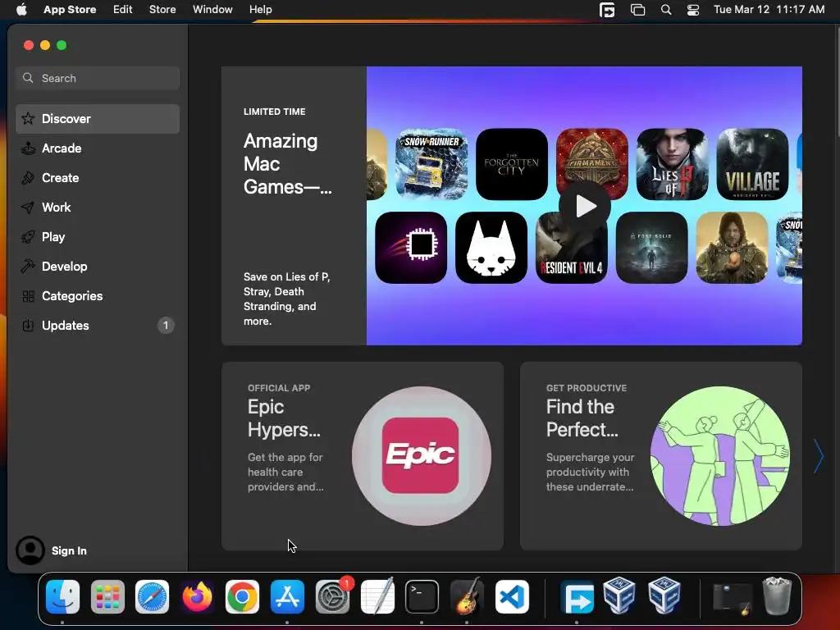840x630 pixels.
Task: Select Develop in the sidebar
Action: 98,267
